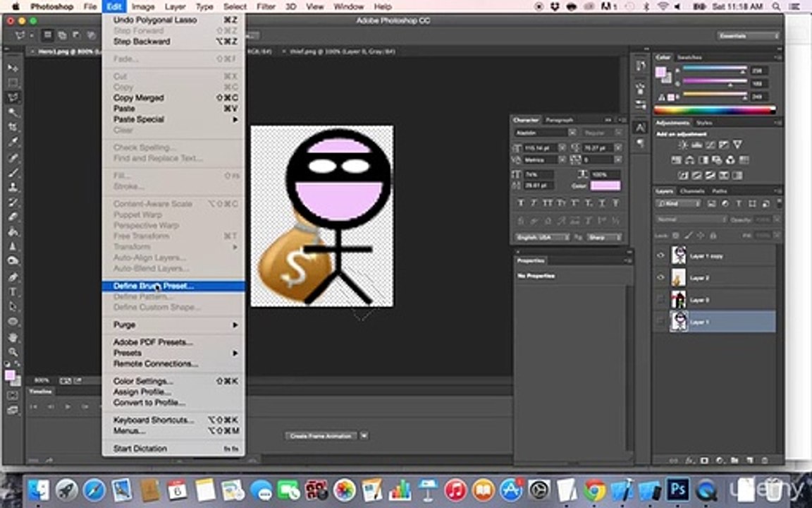The width and height of the screenshot is (812, 508).
Task: Open the font style Regular dropdown
Action: (617, 133)
